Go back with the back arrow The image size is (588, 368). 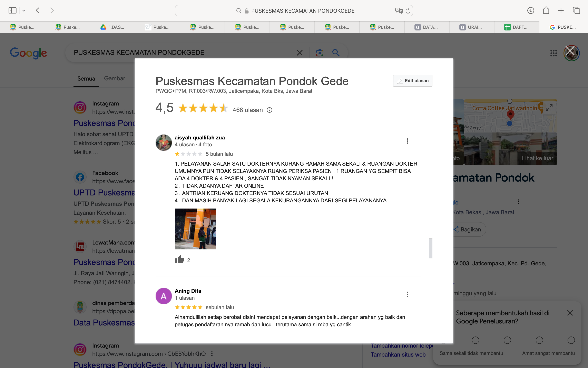(x=37, y=10)
